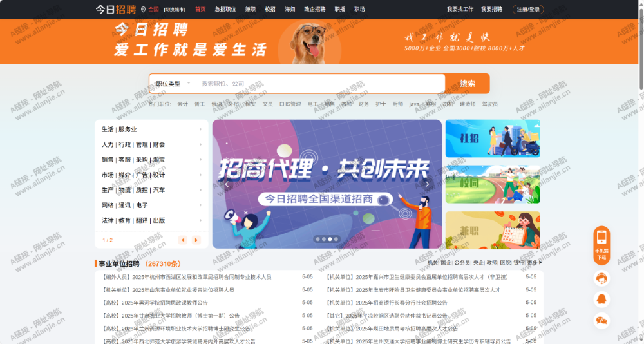This screenshot has height=344, width=644.
Task: Show next banner slide with right arrow
Action: (427, 184)
